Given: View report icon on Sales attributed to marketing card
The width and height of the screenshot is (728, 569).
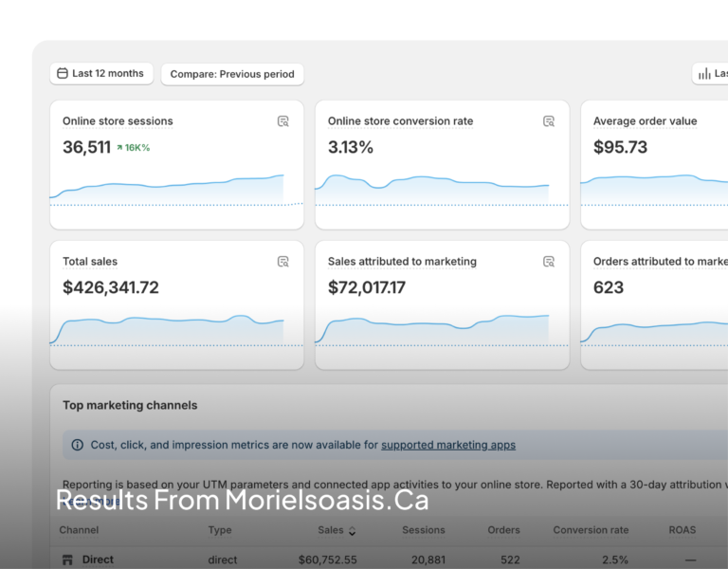Looking at the screenshot, I should [549, 262].
